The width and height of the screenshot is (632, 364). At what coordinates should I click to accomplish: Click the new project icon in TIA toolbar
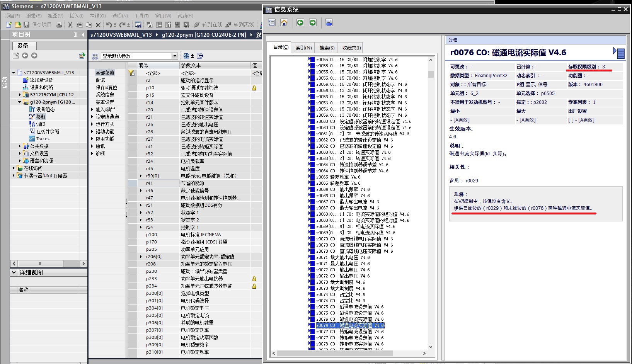point(9,24)
